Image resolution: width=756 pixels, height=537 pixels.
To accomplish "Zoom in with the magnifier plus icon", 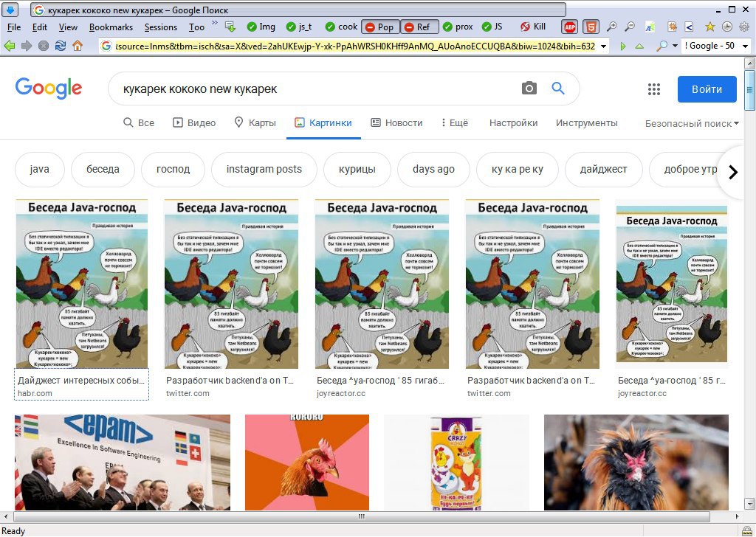I will pyautogui.click(x=611, y=27).
